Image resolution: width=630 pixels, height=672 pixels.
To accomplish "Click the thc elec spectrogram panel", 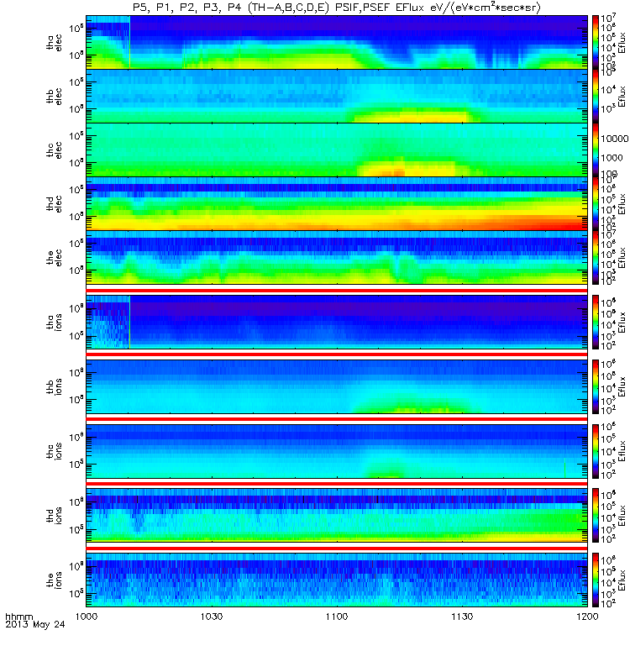I will tap(337, 150).
